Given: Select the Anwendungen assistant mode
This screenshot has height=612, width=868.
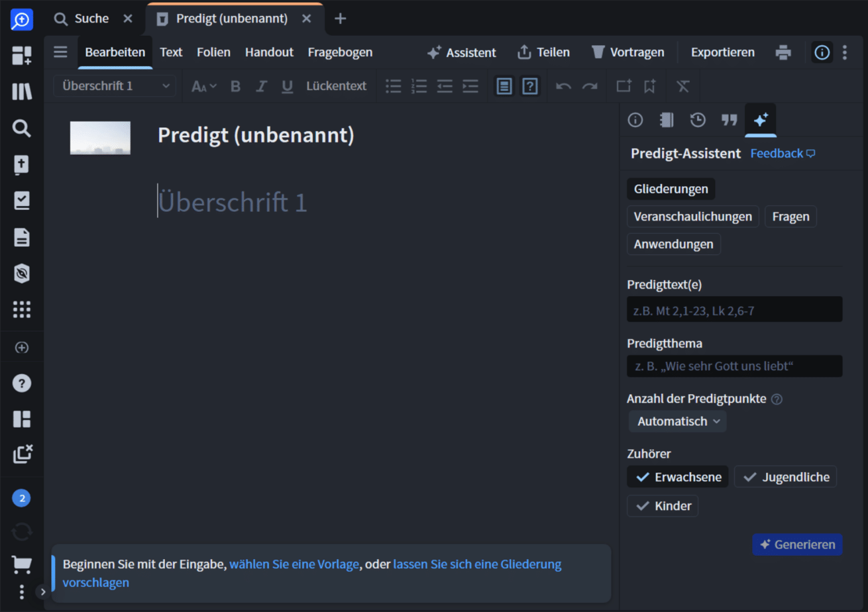Looking at the screenshot, I should click(x=673, y=244).
